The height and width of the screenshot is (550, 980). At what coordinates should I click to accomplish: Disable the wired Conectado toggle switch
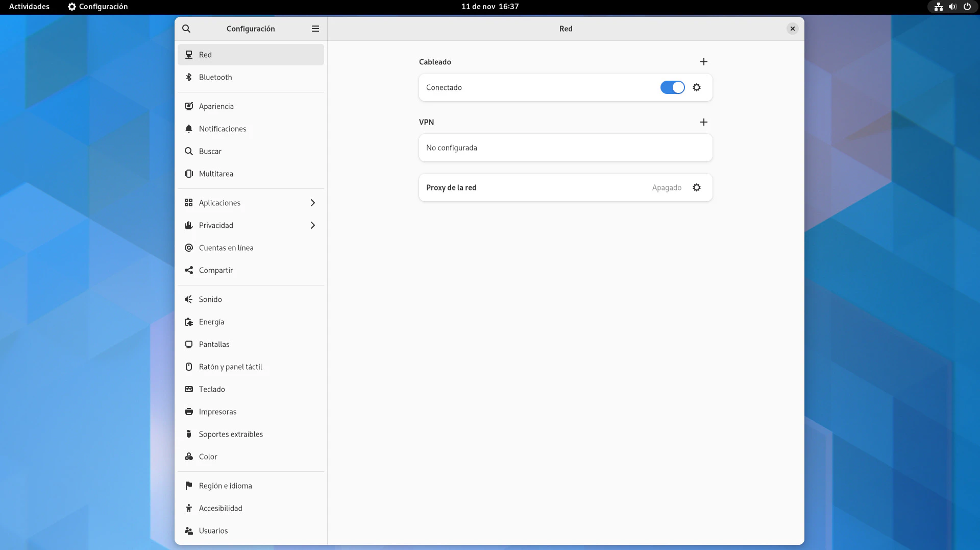coord(672,87)
